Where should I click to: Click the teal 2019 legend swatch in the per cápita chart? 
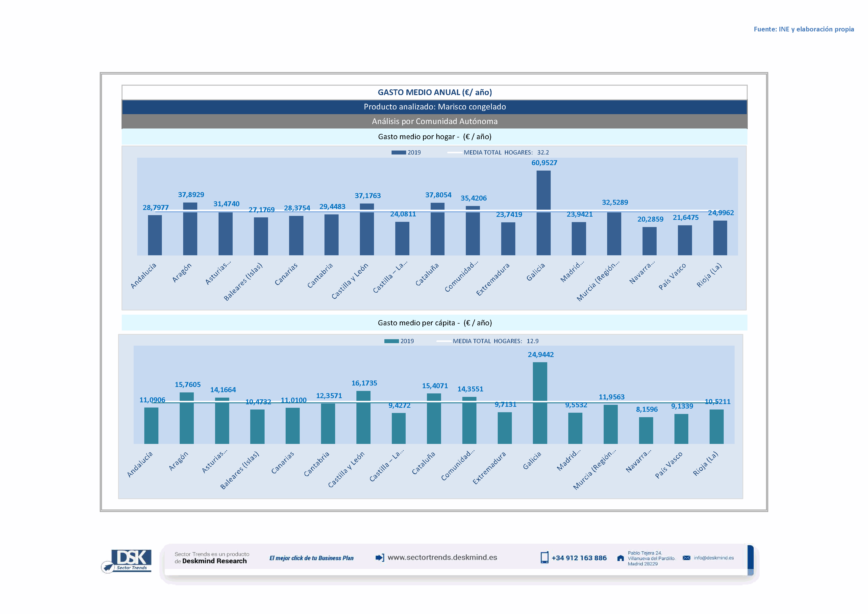click(x=391, y=341)
